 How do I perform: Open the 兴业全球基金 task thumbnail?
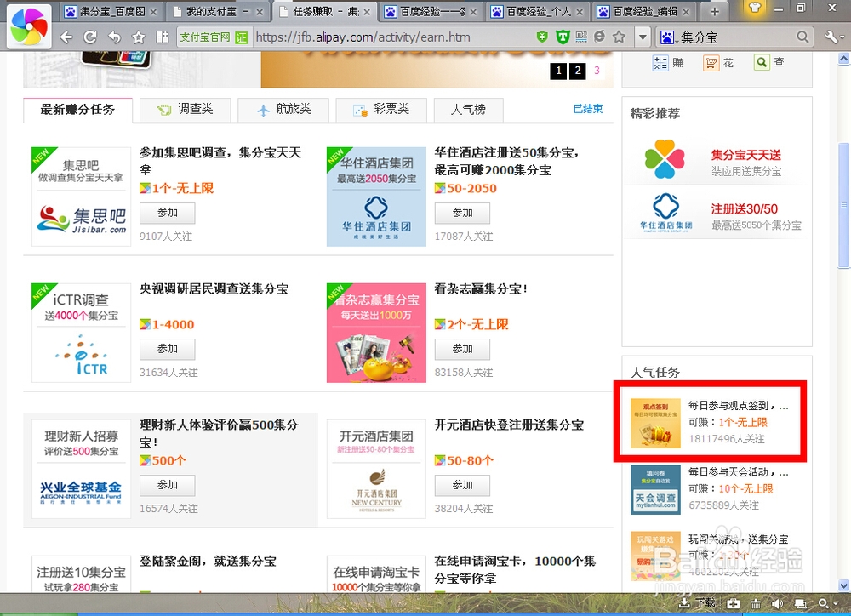pyautogui.click(x=82, y=469)
